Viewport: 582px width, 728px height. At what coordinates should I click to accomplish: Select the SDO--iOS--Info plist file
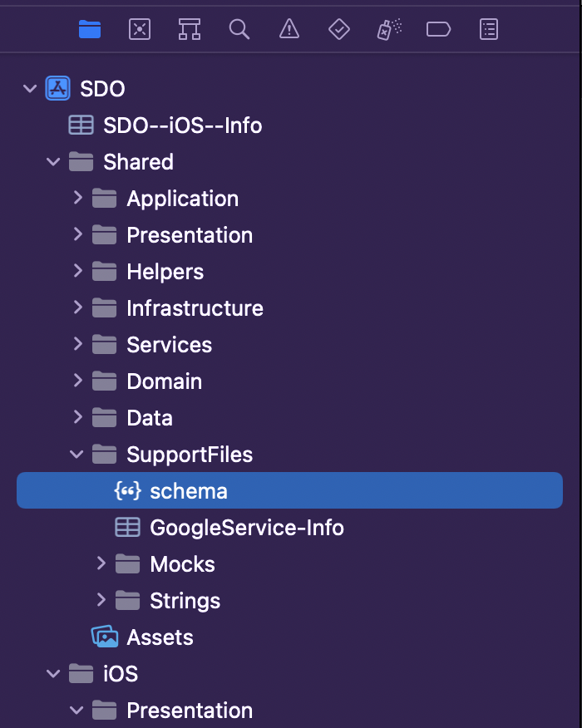tap(182, 125)
